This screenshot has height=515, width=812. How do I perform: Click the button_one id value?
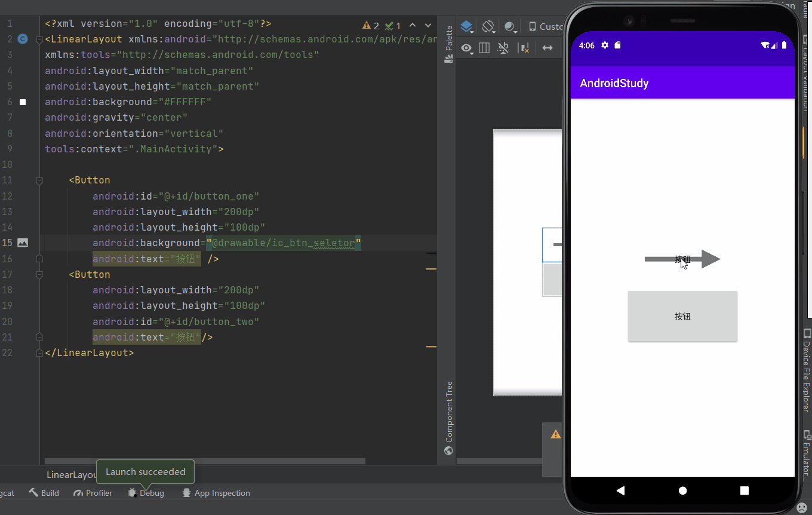(208, 197)
